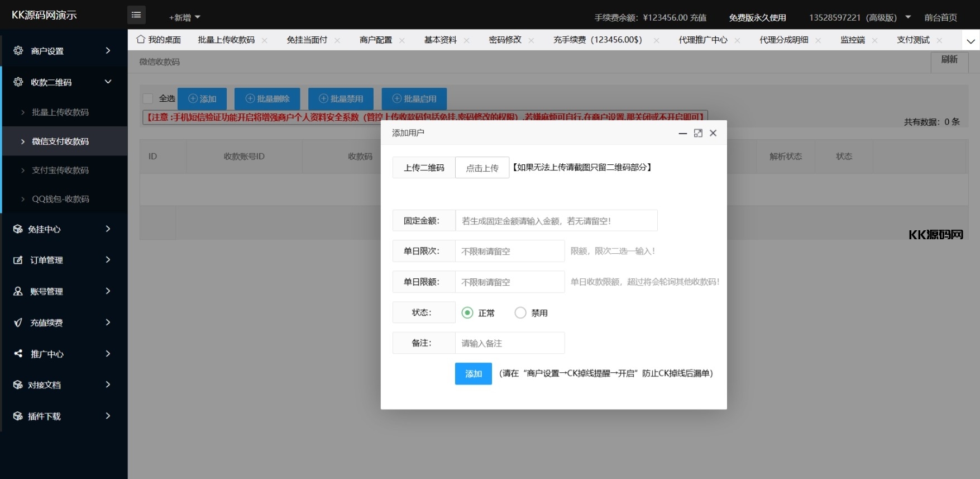The height and width of the screenshot is (479, 980).
Task: Close the 基本资料 tab
Action: [467, 40]
